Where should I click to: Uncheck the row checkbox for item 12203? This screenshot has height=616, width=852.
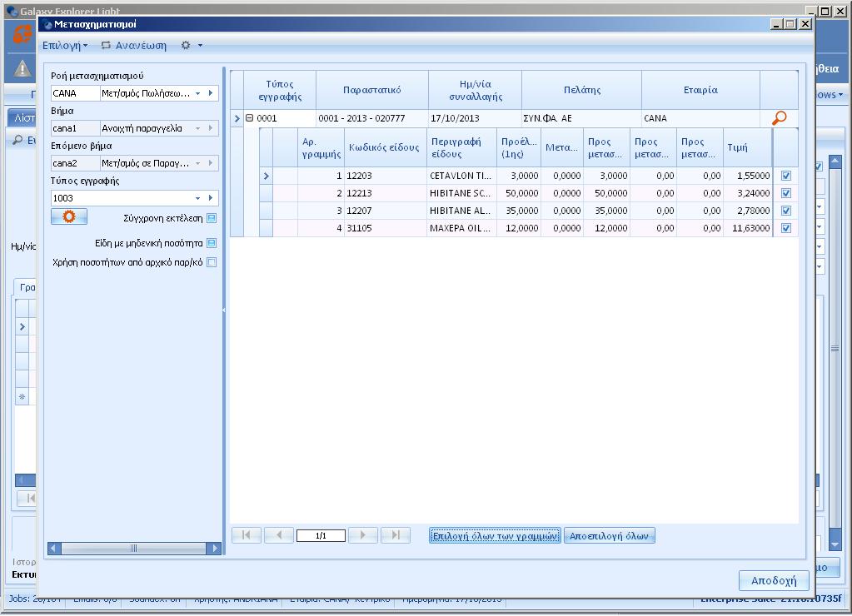[x=785, y=176]
